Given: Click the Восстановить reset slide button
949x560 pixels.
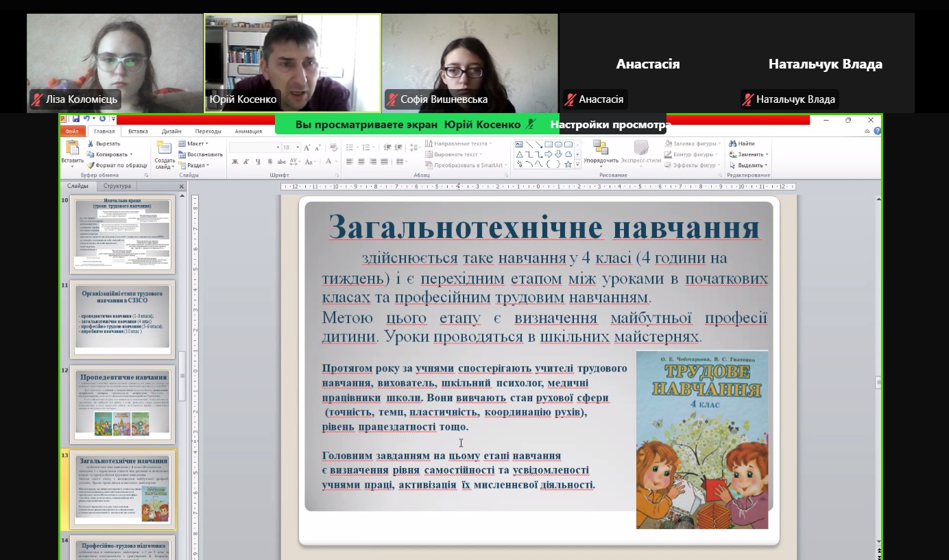Looking at the screenshot, I should (x=200, y=154).
